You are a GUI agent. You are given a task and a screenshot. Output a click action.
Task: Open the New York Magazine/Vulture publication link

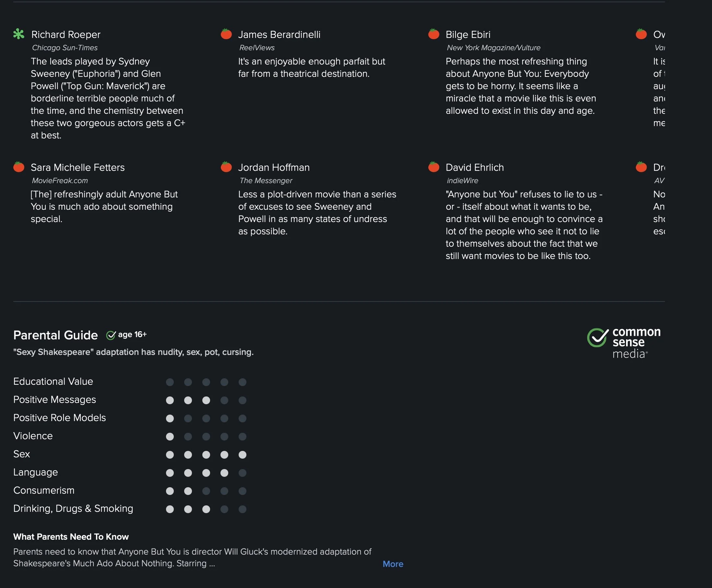point(493,48)
